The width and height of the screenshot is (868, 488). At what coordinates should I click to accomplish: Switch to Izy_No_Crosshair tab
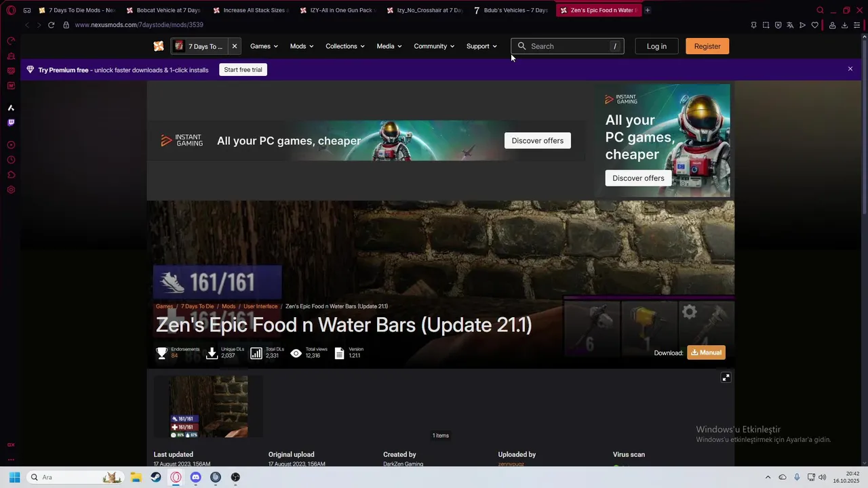click(x=424, y=10)
